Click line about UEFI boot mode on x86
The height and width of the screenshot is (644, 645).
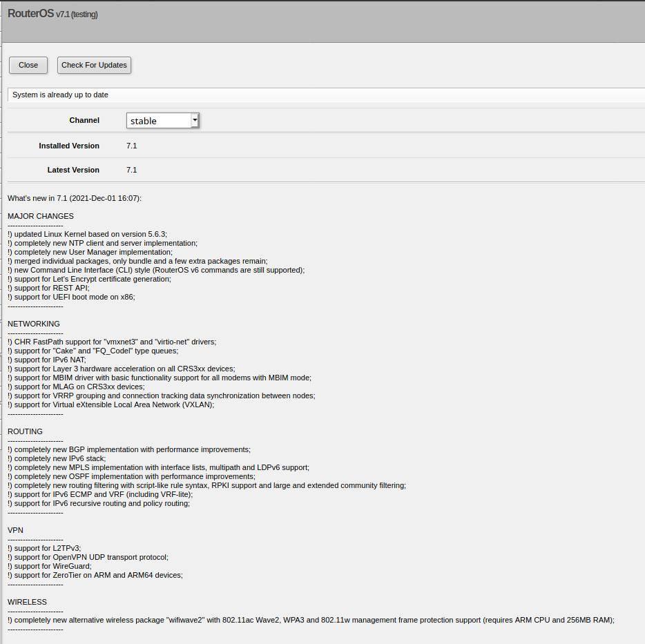point(71,297)
